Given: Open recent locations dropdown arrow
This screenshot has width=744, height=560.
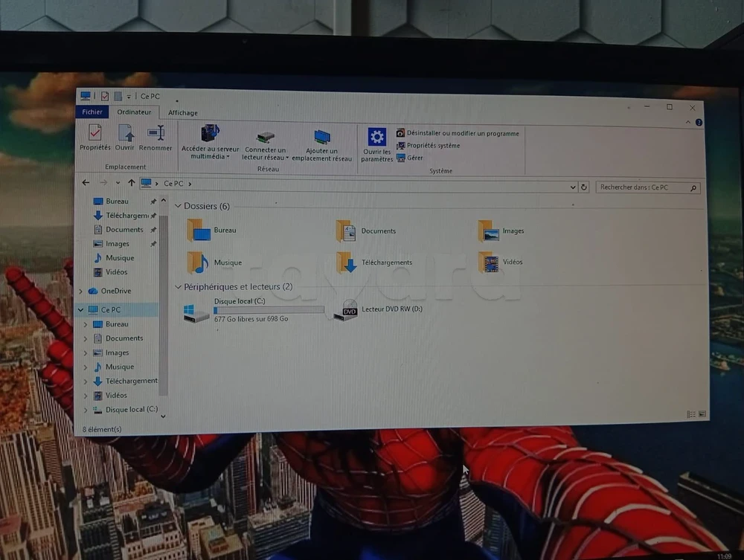Looking at the screenshot, I should pos(118,183).
